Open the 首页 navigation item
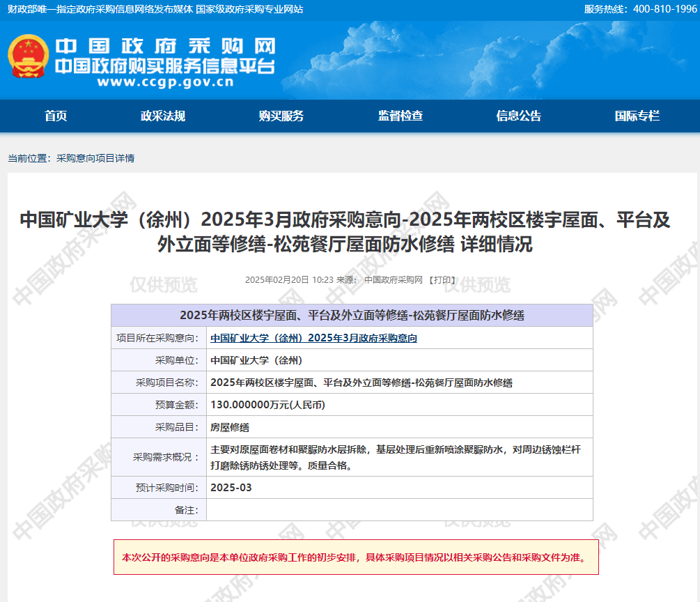Image resolution: width=700 pixels, height=602 pixels. point(56,116)
